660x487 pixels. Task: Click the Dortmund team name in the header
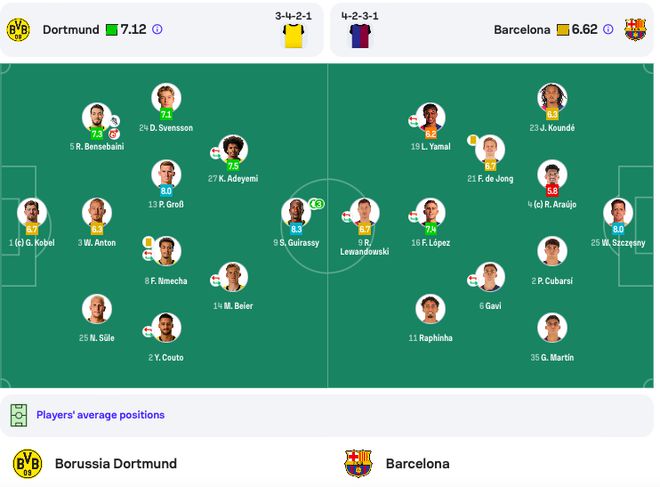tap(71, 29)
